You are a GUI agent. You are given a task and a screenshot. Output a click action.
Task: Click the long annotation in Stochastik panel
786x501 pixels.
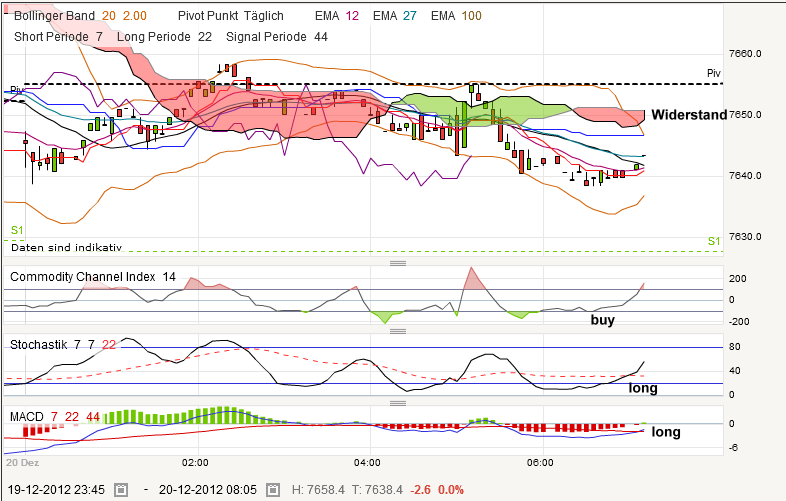643,388
